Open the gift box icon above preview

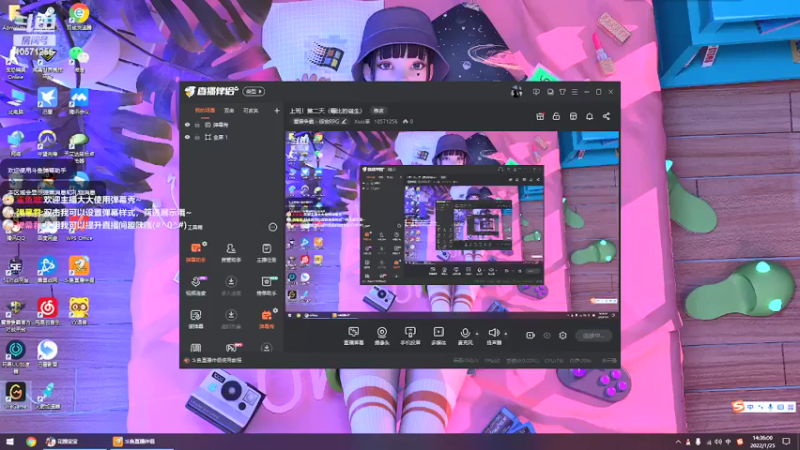(540, 116)
